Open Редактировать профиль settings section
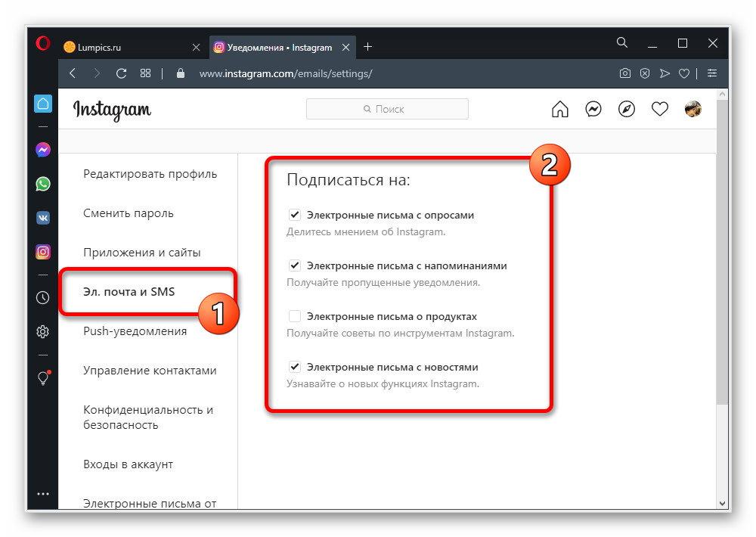The height and width of the screenshot is (537, 756). (150, 174)
